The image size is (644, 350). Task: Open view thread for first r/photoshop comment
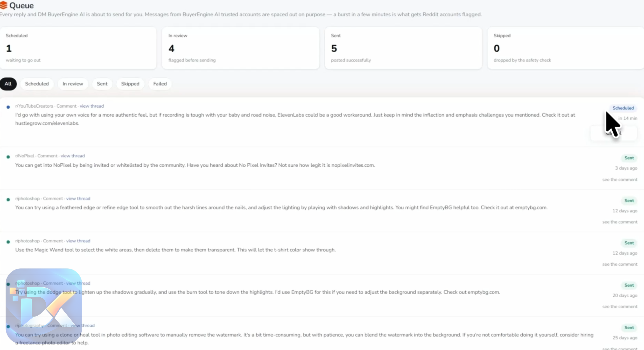coord(78,199)
